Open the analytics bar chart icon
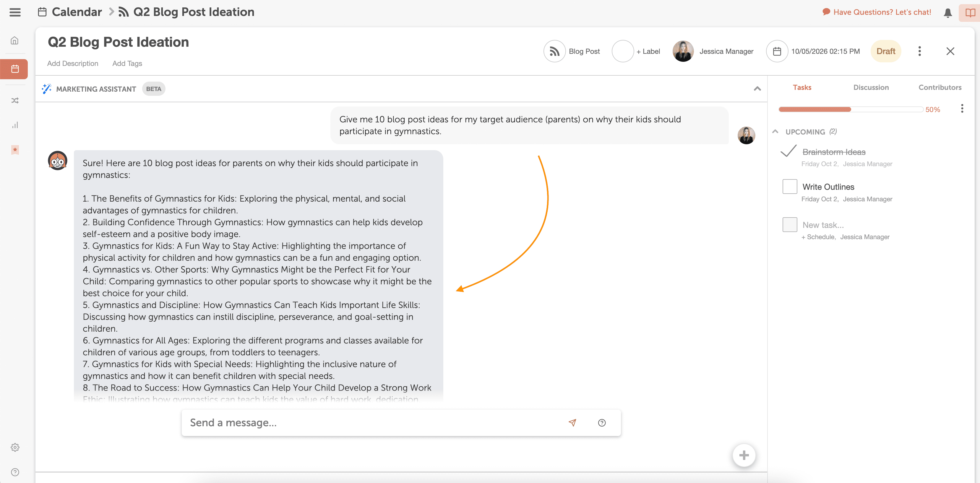This screenshot has height=483, width=980. 14,125
